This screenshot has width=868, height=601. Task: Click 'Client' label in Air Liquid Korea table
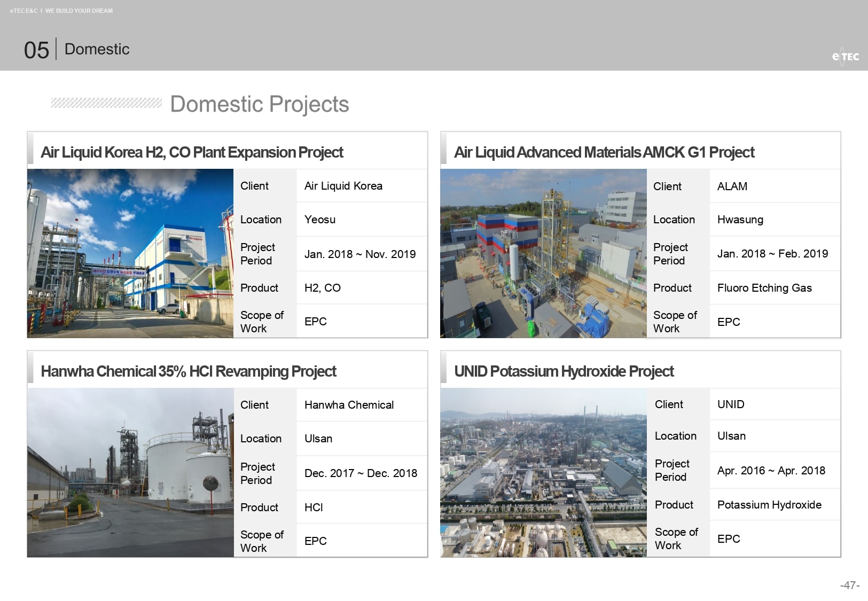pos(254,186)
